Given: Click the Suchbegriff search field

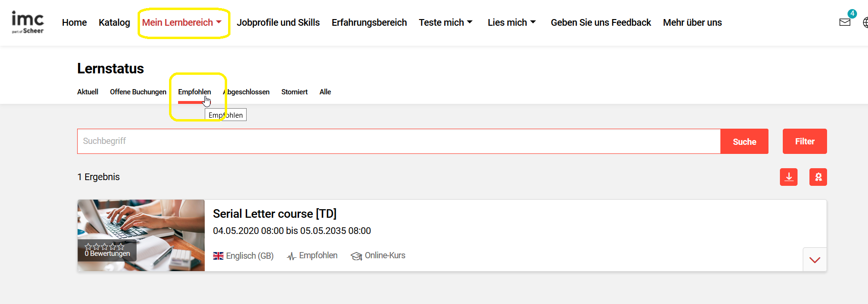Looking at the screenshot, I should [x=398, y=141].
